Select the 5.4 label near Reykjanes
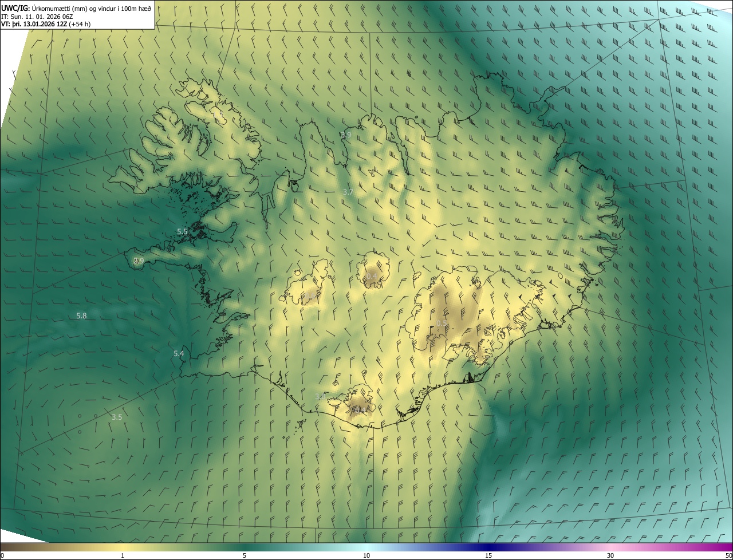 179,354
